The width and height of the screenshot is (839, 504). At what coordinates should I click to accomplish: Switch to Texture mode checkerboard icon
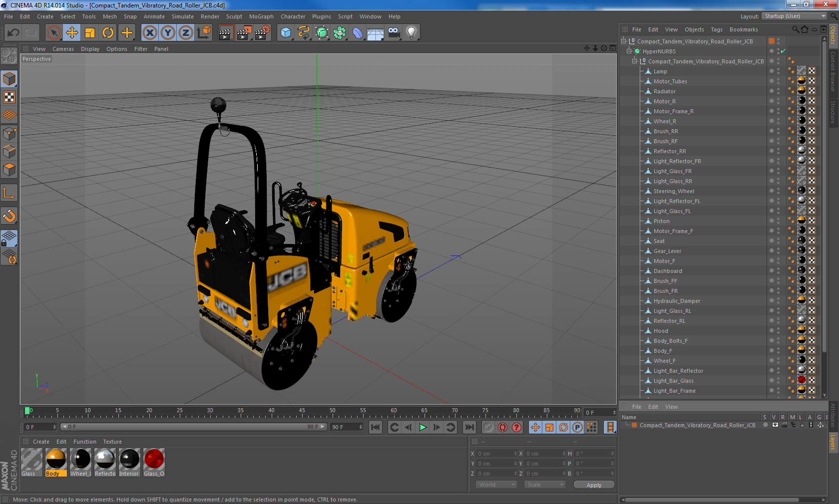click(x=9, y=97)
